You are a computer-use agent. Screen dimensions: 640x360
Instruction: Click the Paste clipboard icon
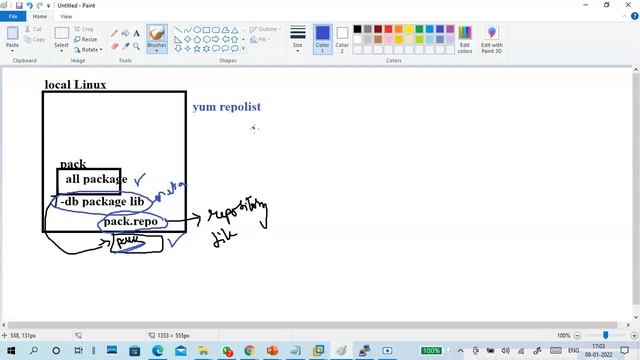pyautogui.click(x=12, y=33)
